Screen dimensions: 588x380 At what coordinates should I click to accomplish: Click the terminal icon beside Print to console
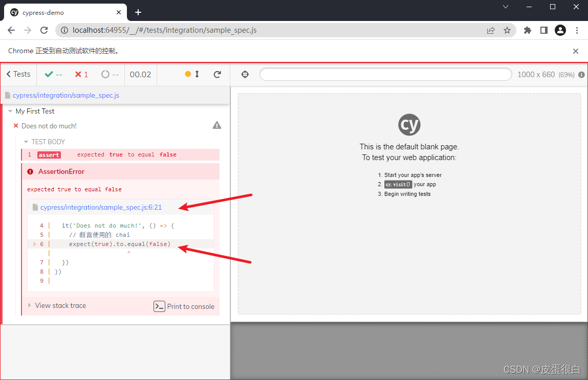coord(159,306)
